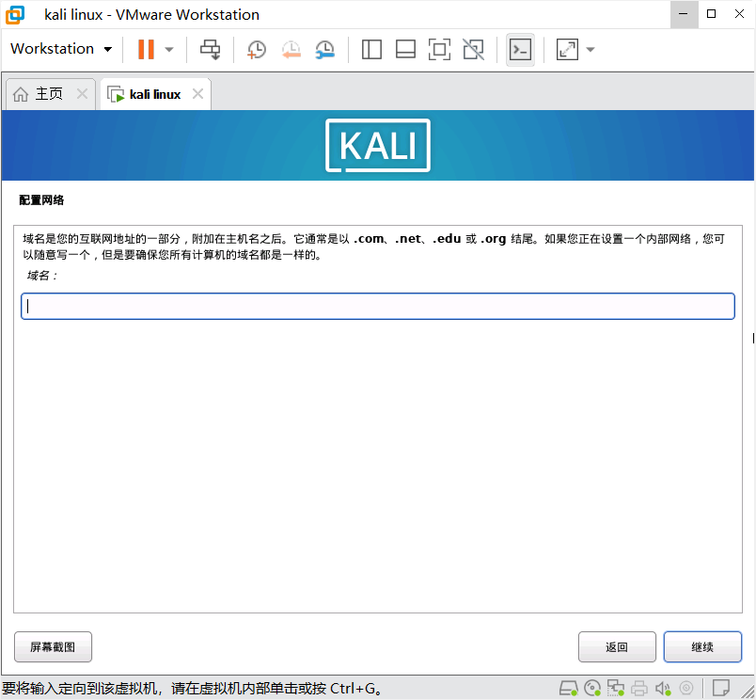Close the kali linux tab
The height and width of the screenshot is (700, 756).
coord(197,93)
